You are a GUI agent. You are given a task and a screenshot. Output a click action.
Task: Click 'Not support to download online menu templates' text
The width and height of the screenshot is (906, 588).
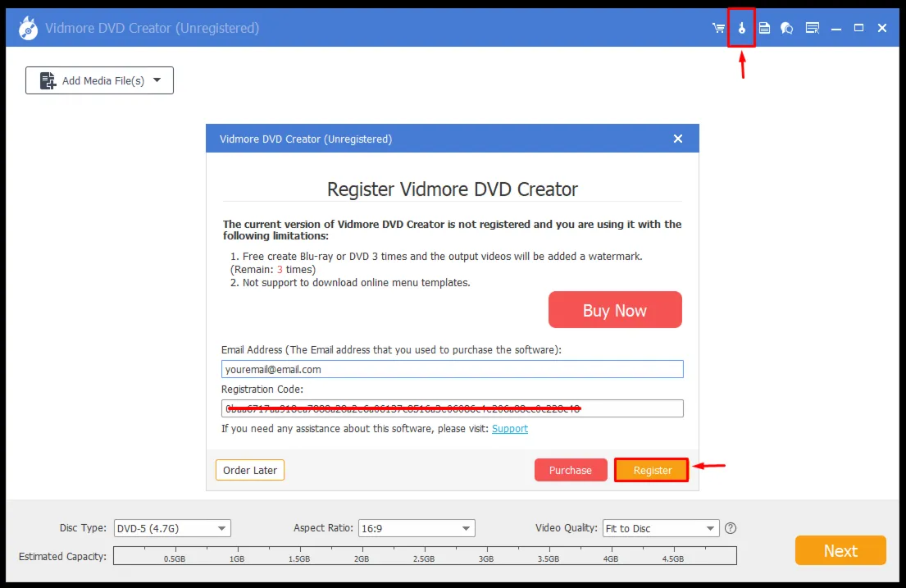point(356,283)
